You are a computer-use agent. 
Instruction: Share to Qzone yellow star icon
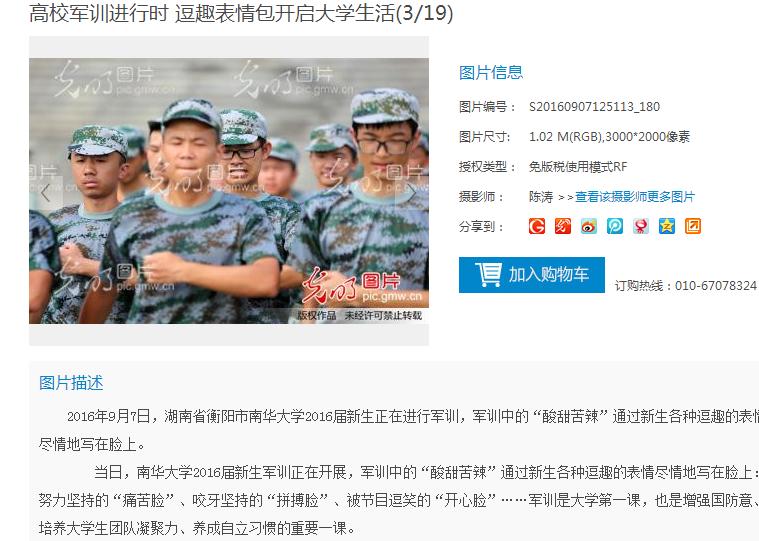(x=667, y=226)
